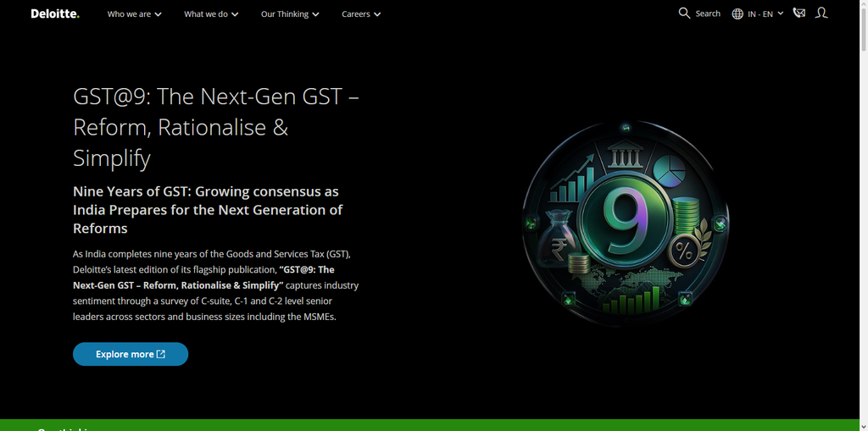The height and width of the screenshot is (431, 868).
Task: Expand the Careers menu
Action: tap(361, 14)
